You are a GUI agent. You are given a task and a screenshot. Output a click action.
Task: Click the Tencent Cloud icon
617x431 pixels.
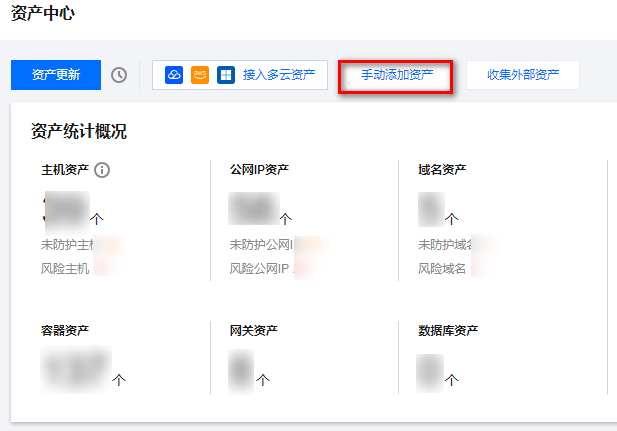[174, 75]
